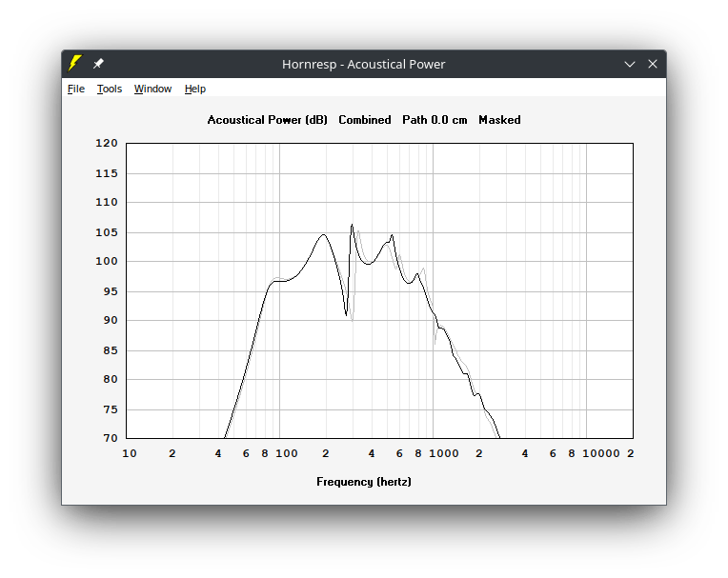Click the 100 dB y-axis label

pyautogui.click(x=107, y=261)
